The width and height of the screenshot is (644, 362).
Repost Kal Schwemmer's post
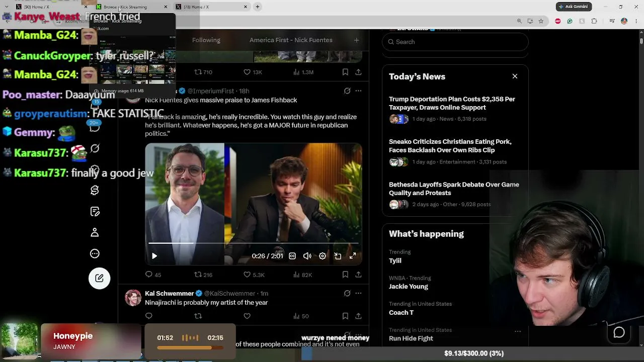[198, 316]
